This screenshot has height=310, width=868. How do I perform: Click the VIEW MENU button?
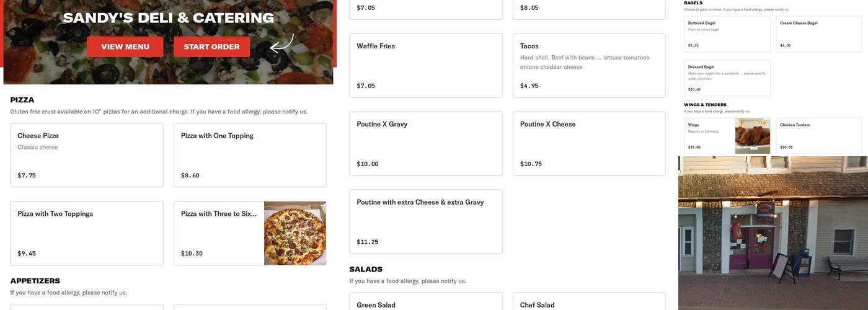tap(125, 47)
